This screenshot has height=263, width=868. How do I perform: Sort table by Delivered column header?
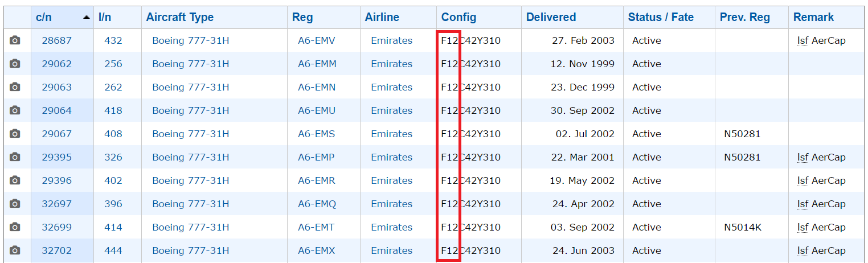tap(551, 17)
